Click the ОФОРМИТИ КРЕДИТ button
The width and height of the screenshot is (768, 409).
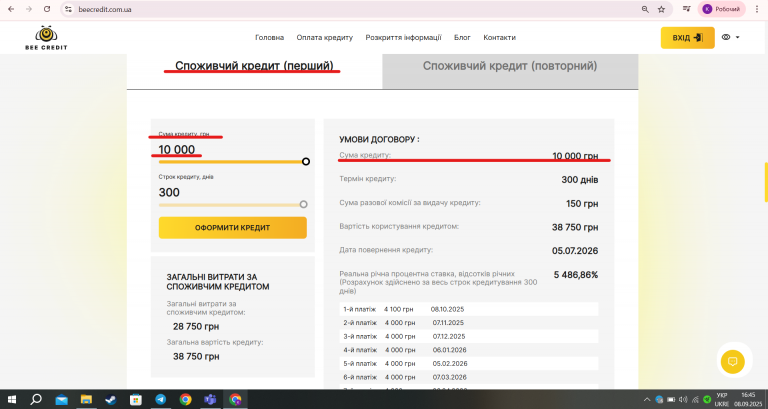click(233, 228)
